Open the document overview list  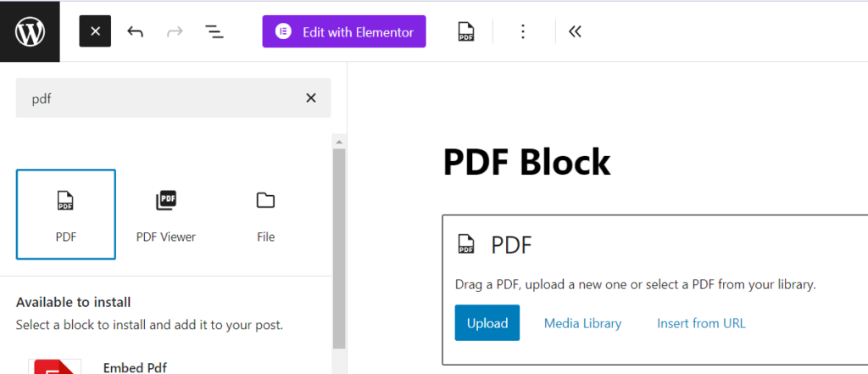214,31
